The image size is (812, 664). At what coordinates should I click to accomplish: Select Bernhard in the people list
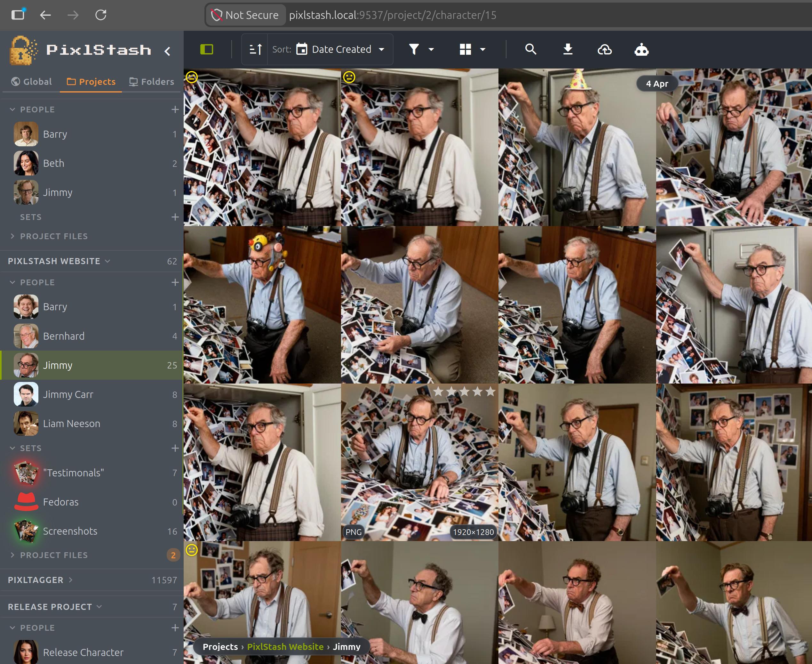point(92,336)
